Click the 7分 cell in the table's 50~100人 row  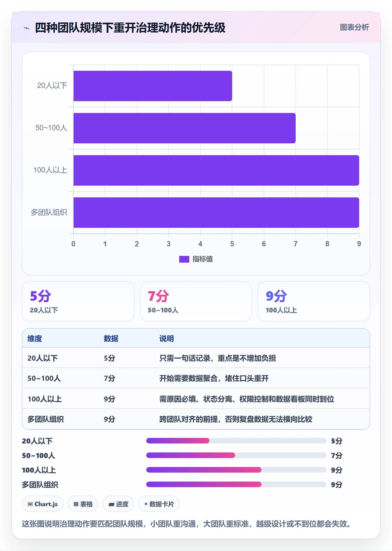pyautogui.click(x=109, y=379)
